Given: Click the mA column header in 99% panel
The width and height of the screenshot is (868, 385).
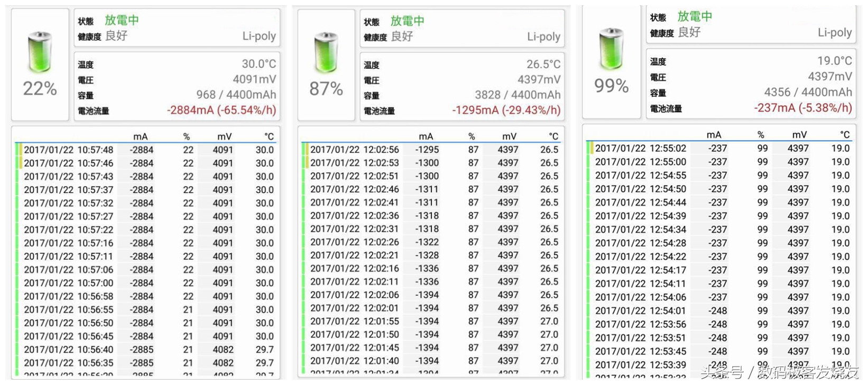Looking at the screenshot, I should pos(714,135).
